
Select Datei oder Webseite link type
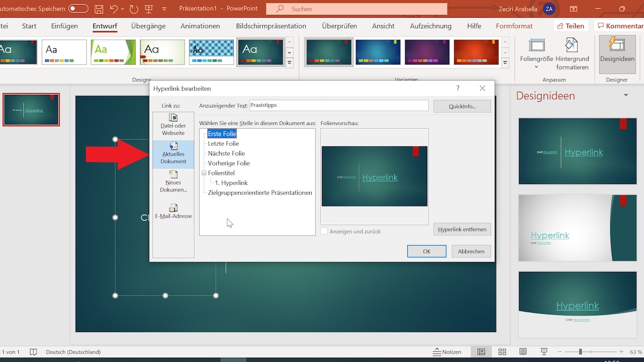[x=173, y=124]
